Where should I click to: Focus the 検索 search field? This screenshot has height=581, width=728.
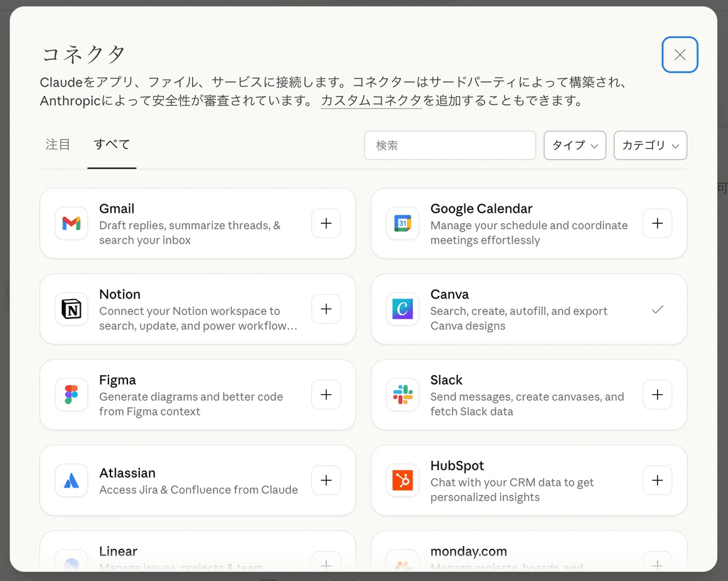pos(450,146)
